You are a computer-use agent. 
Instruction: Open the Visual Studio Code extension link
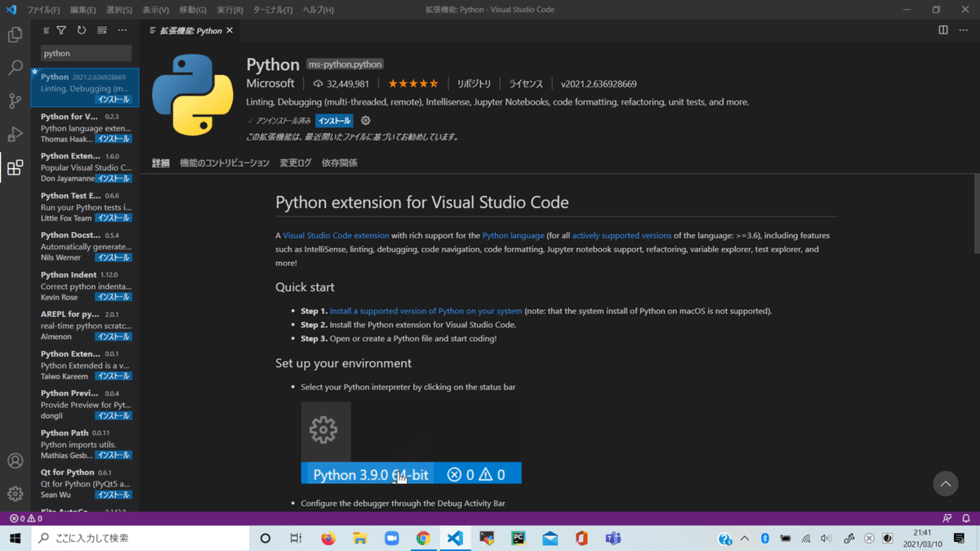(336, 235)
